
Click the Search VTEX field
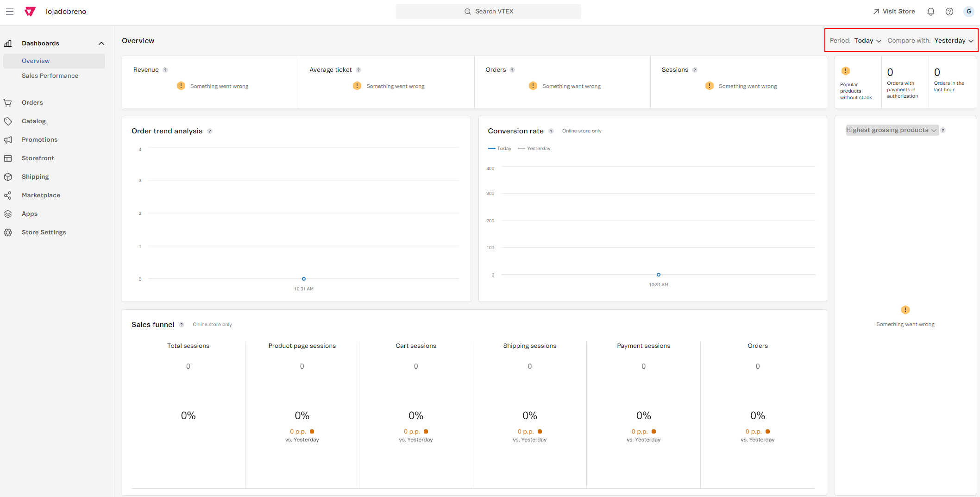click(488, 12)
